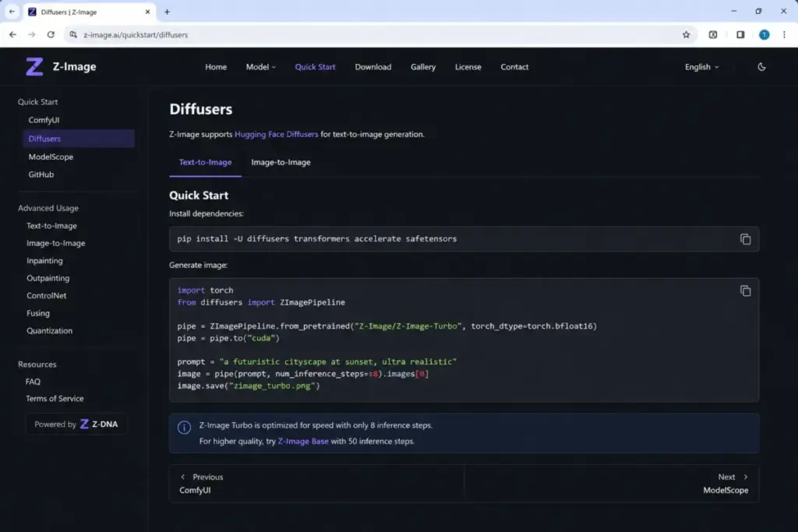Open Terms of Service link
This screenshot has width=798, height=532.
coord(55,398)
